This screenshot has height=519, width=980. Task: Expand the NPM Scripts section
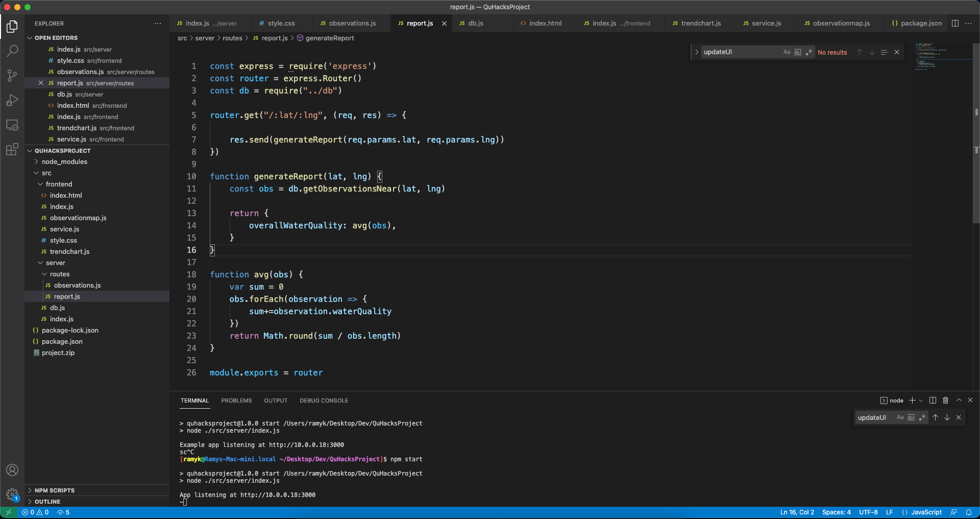tap(54, 490)
